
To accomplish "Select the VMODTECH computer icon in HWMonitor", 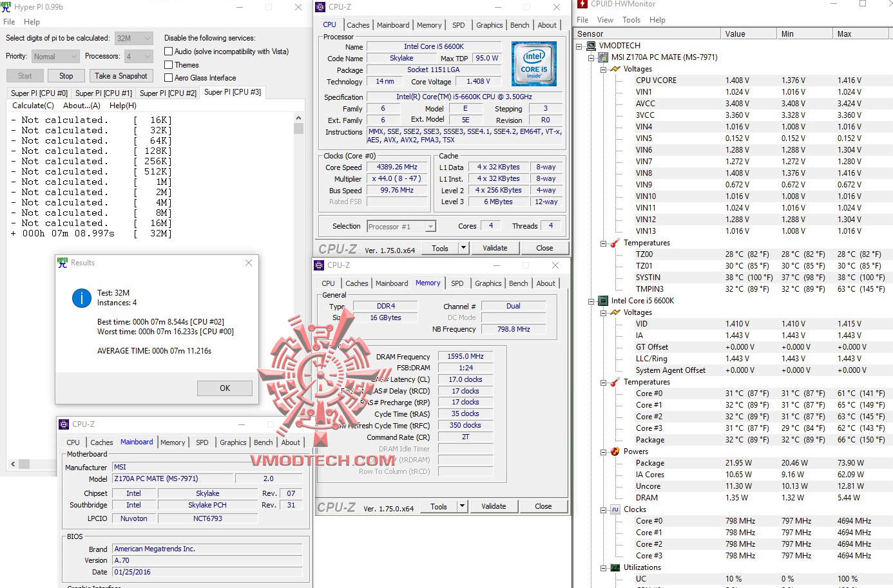I will [x=591, y=46].
